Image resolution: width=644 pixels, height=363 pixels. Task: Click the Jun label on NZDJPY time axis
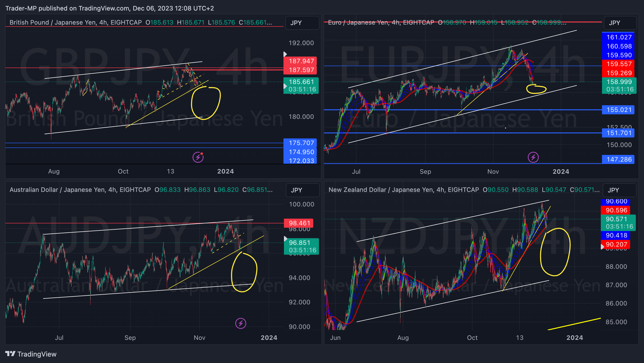tap(335, 338)
